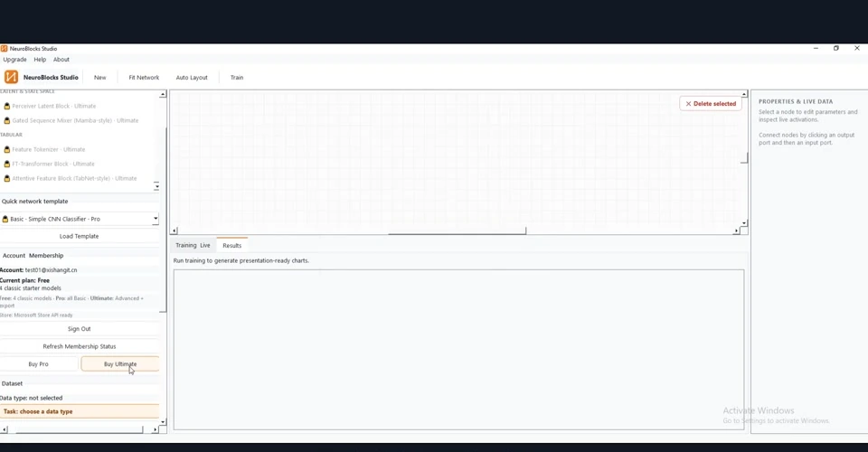Click the left panel horizontal scroll-left arrow
This screenshot has height=452, width=868.
[5, 430]
